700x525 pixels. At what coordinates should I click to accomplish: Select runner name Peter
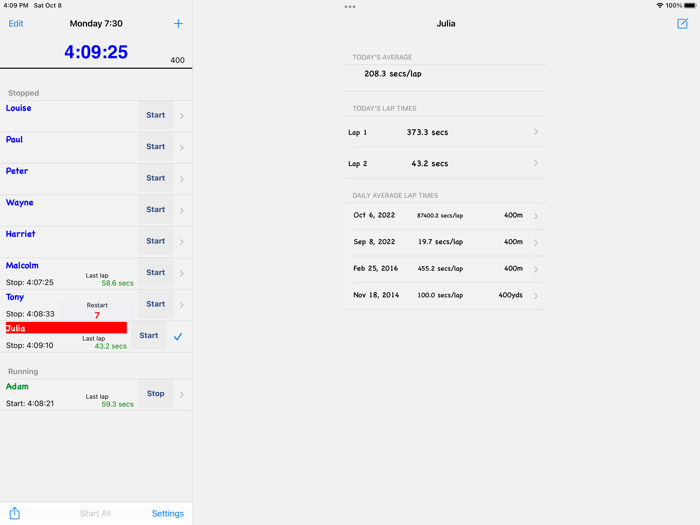pos(17,171)
